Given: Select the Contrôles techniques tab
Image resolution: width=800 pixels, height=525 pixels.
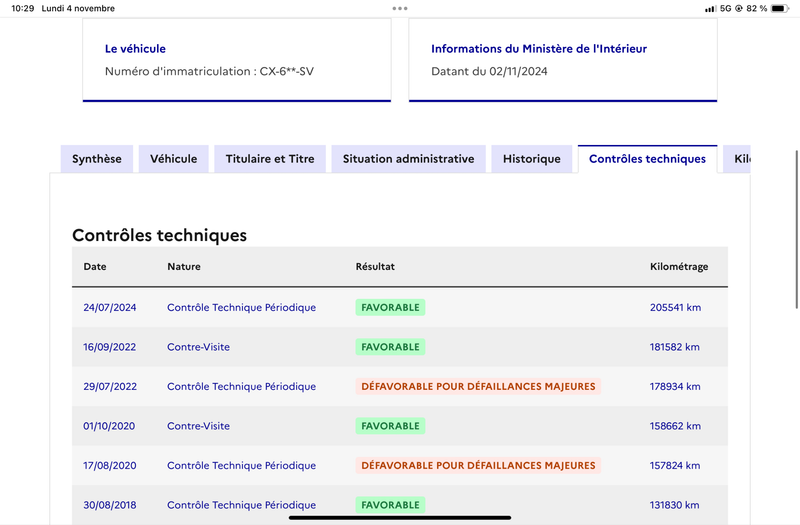Looking at the screenshot, I should (x=647, y=159).
